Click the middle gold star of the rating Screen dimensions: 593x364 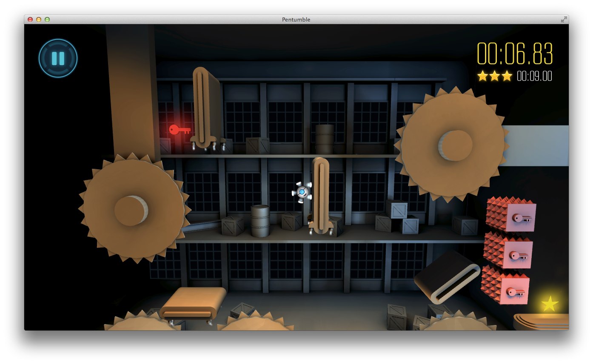[x=494, y=76]
